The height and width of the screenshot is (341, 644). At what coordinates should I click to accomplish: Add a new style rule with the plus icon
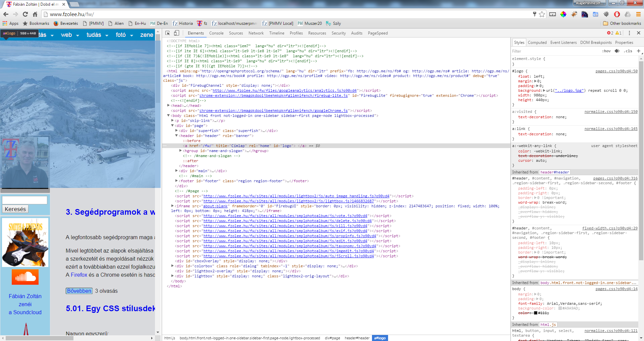(x=638, y=51)
